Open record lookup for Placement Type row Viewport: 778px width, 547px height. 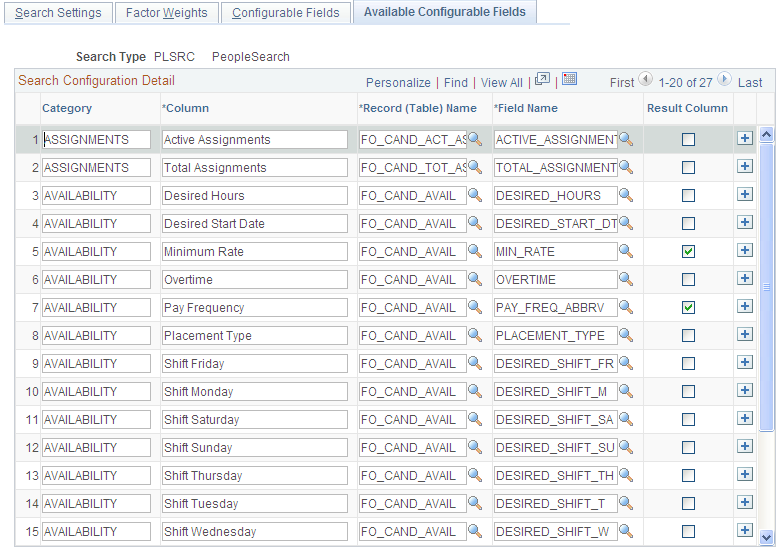[x=475, y=336]
